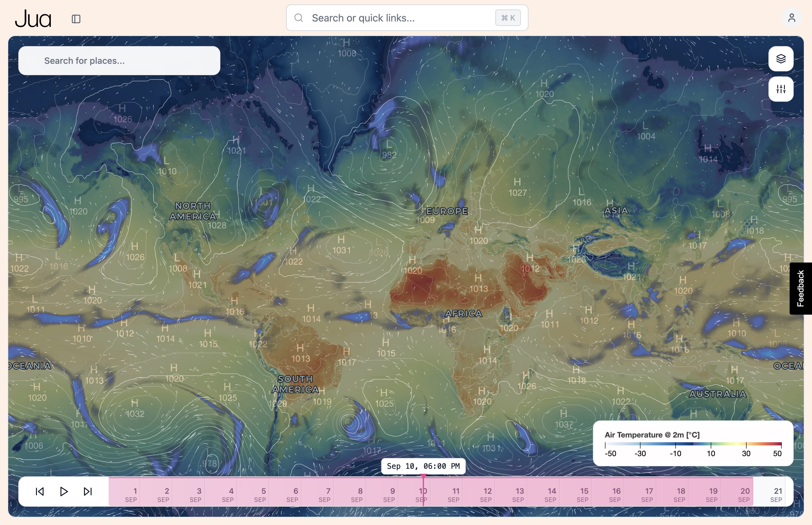The image size is (812, 525).
Task: Click the Jua logo
Action: [33, 19]
